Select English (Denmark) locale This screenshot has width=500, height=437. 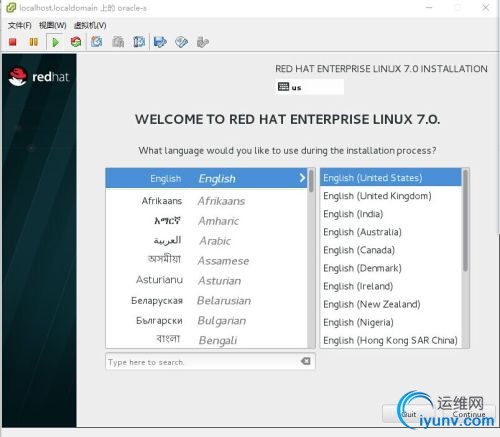(391, 268)
